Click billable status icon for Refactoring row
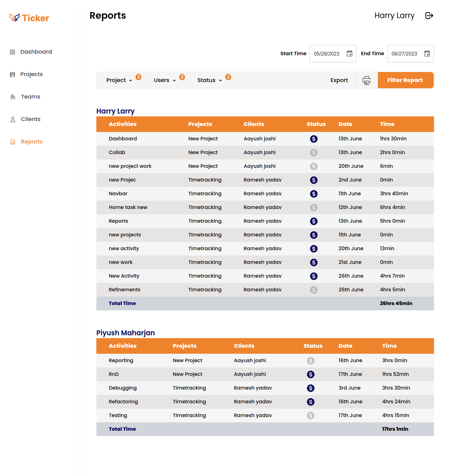The height and width of the screenshot is (476, 449). point(311,402)
